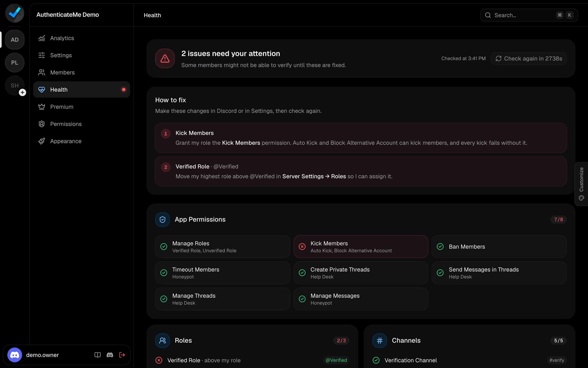588x368 pixels.
Task: Open the Analytics page
Action: pyautogui.click(x=82, y=38)
